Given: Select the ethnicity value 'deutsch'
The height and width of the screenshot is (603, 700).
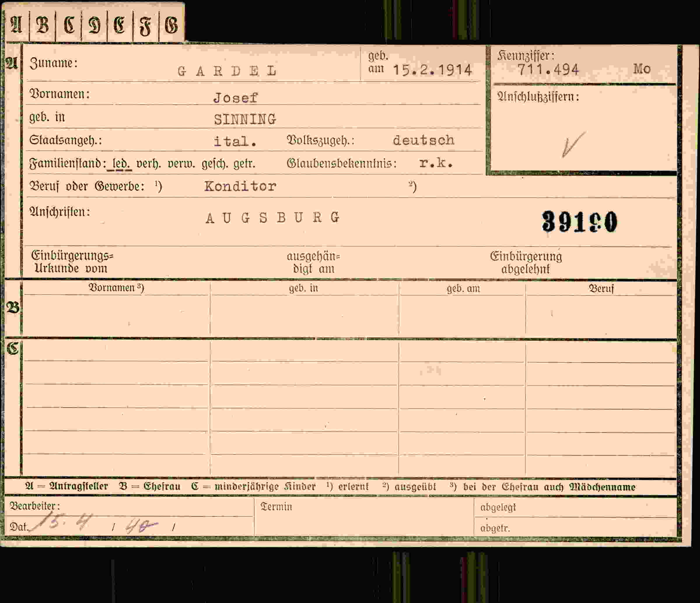Looking at the screenshot, I should click(x=424, y=140).
